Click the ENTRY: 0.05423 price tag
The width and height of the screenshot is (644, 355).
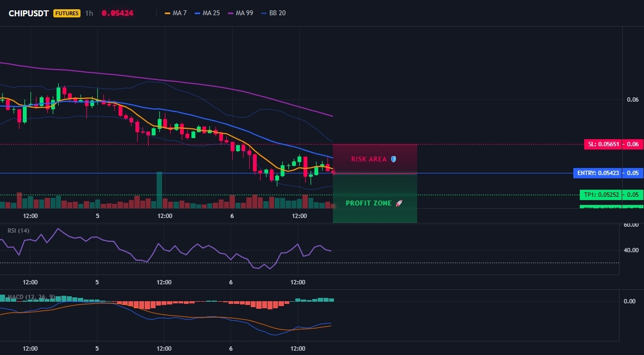click(598, 173)
